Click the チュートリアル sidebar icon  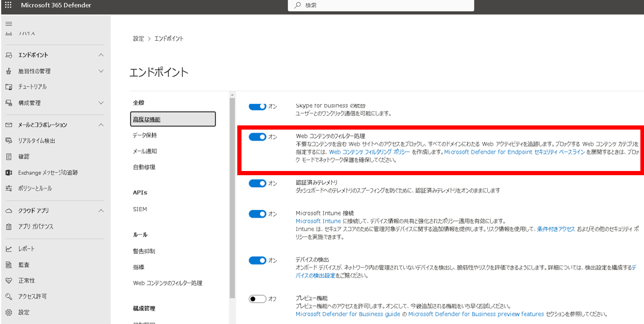(8, 87)
